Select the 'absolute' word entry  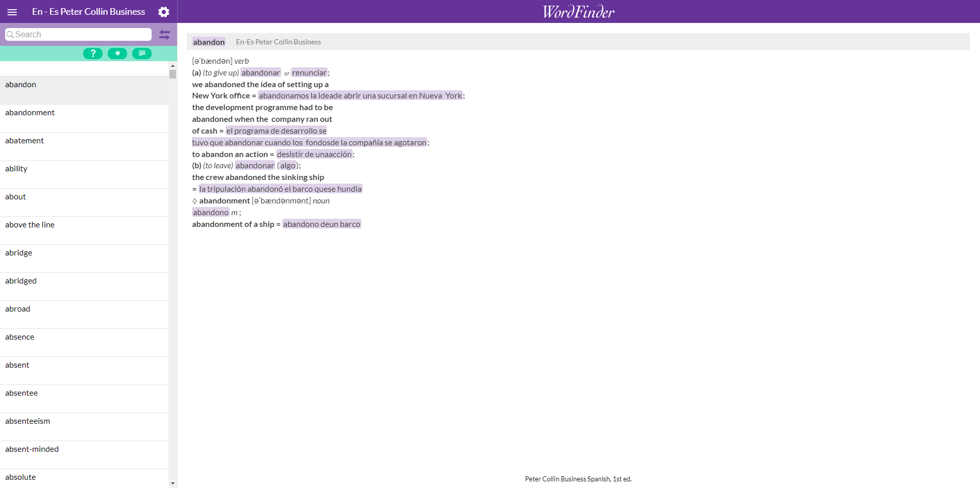(x=20, y=477)
